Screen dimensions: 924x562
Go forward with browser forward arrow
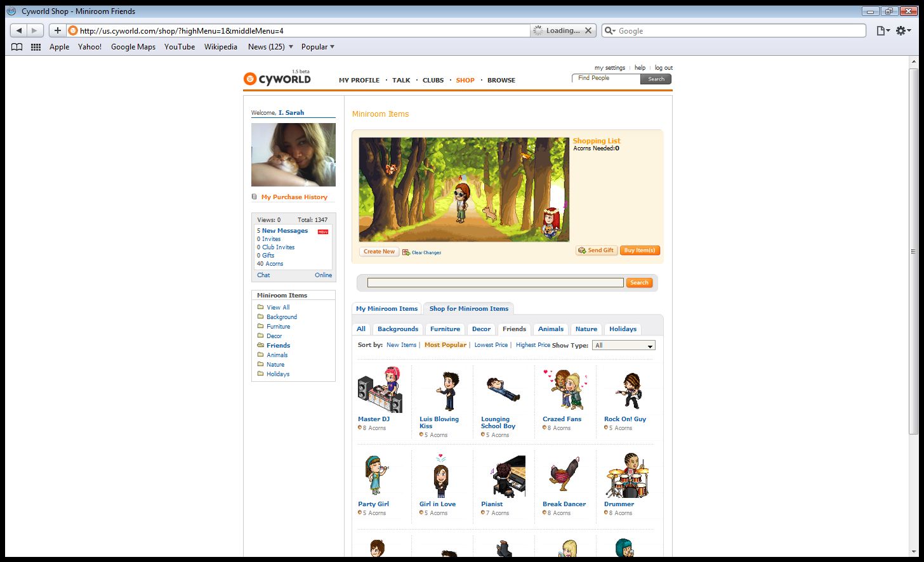[35, 30]
